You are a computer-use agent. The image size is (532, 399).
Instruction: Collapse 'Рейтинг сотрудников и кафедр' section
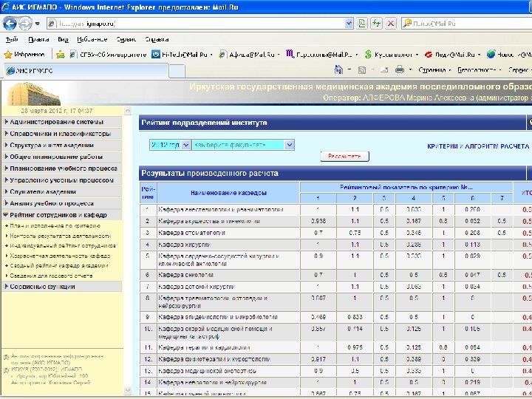[58, 215]
